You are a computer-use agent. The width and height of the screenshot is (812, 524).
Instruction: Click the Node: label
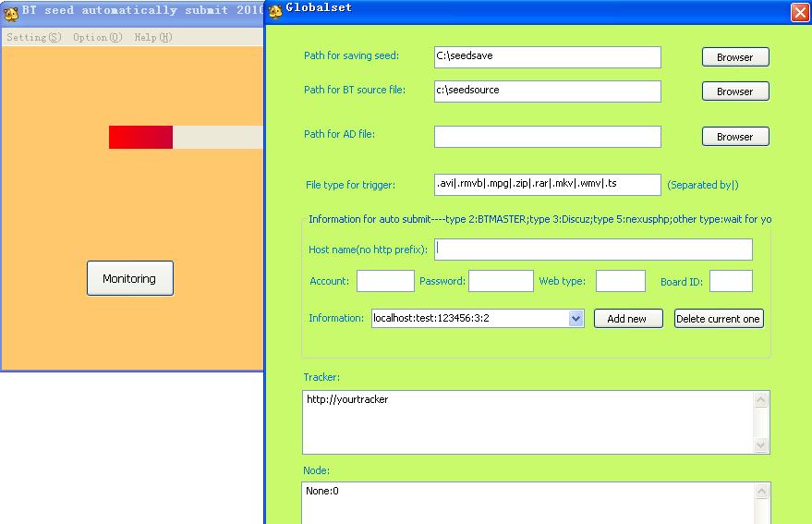[317, 470]
